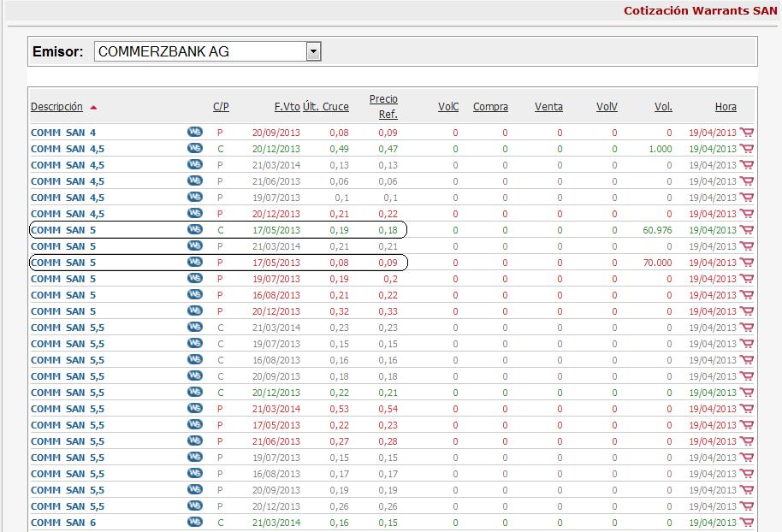Sort by Vol. column header

[663, 107]
